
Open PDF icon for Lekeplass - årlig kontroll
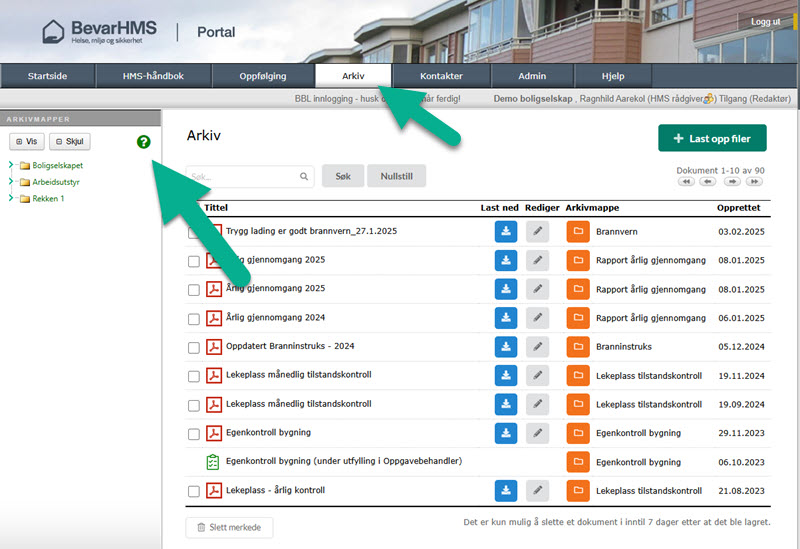click(x=213, y=491)
